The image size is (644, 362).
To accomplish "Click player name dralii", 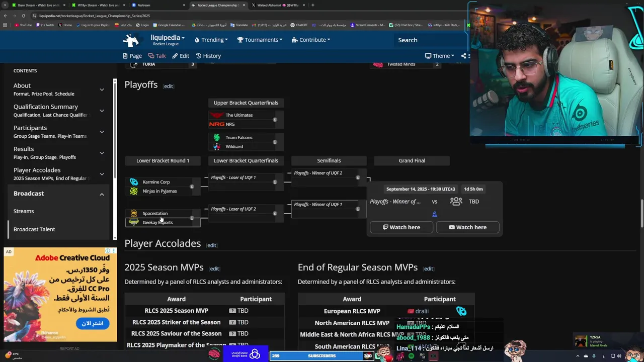I will tap(422, 311).
